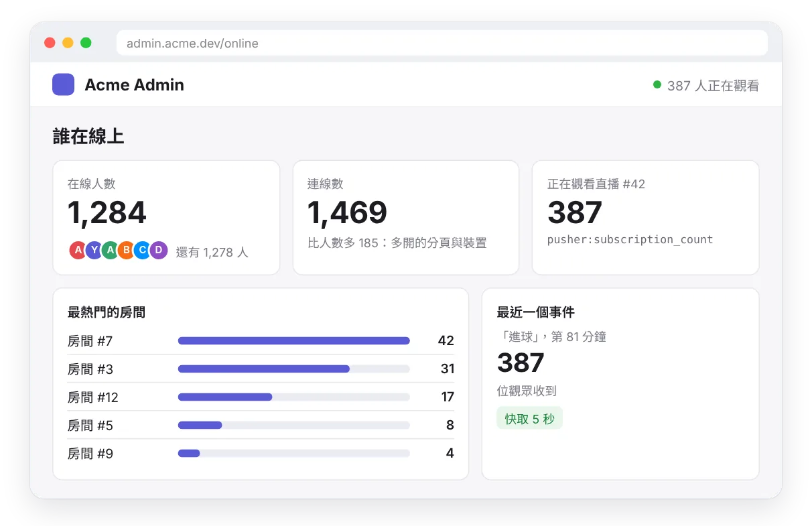Screen dimensions: 812x526
Task: Click the pusher:subscription_count code text
Action: pyautogui.click(x=630, y=239)
